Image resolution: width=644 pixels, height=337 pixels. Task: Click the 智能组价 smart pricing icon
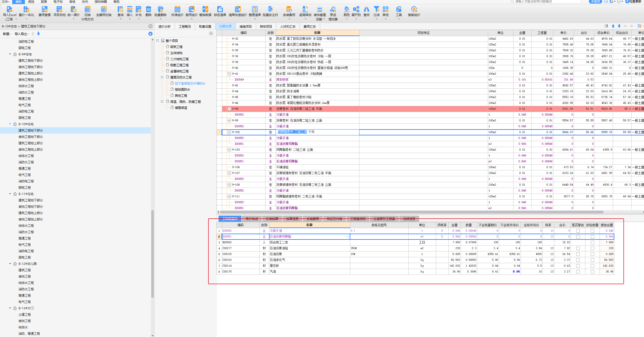click(x=414, y=9)
